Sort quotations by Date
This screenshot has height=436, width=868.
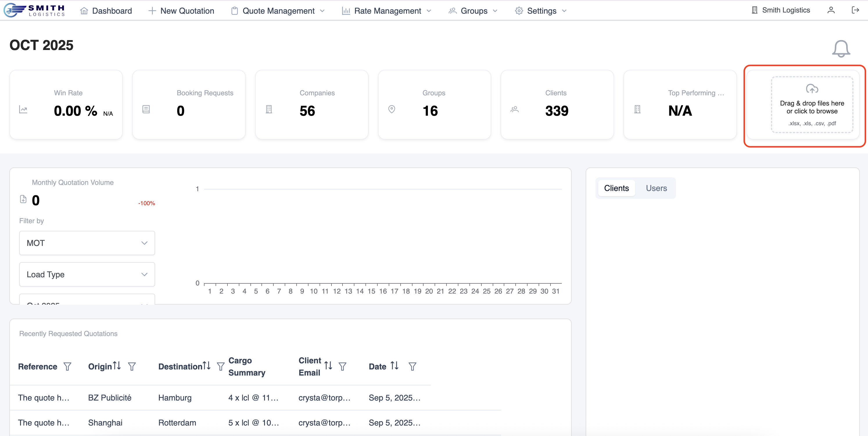point(394,366)
